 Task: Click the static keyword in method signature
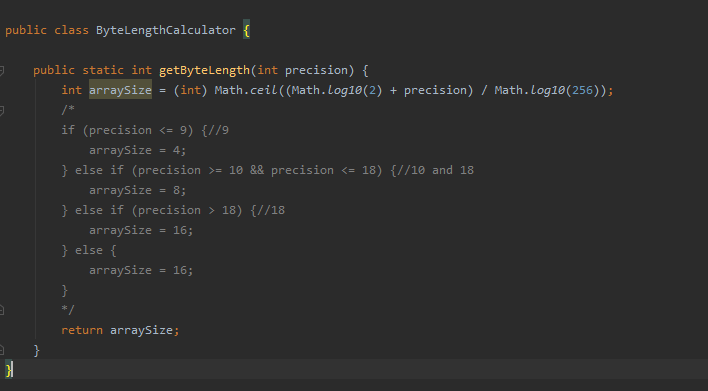[x=103, y=70]
